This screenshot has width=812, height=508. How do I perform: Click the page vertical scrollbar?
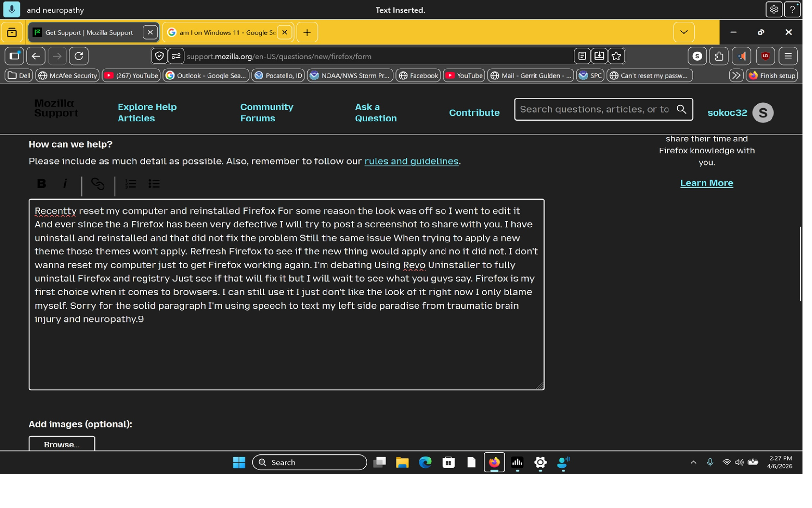pos(800,264)
